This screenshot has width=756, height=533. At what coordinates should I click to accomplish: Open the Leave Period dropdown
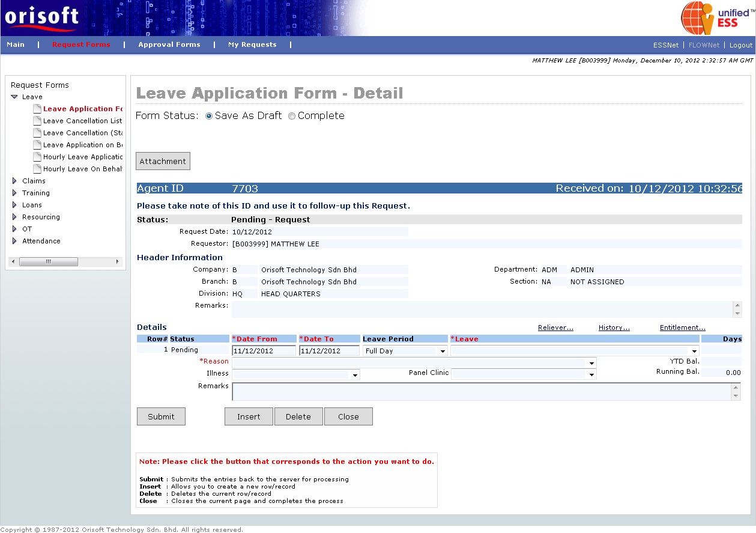point(443,351)
